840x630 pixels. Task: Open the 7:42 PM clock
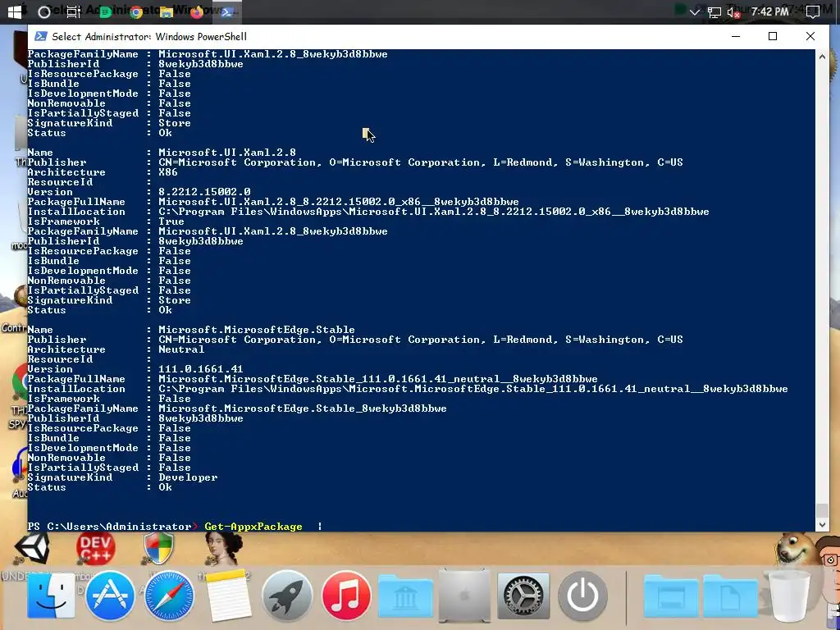pyautogui.click(x=769, y=11)
